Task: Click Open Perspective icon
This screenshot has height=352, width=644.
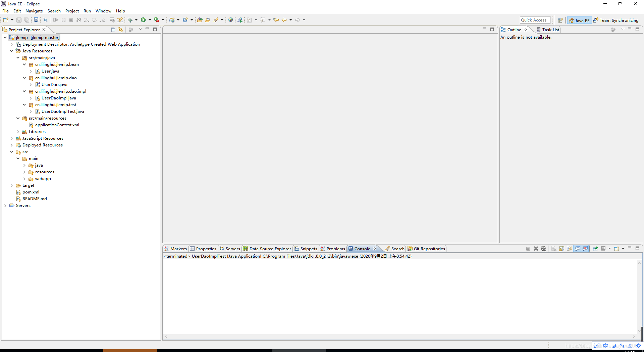Action: pos(560,20)
